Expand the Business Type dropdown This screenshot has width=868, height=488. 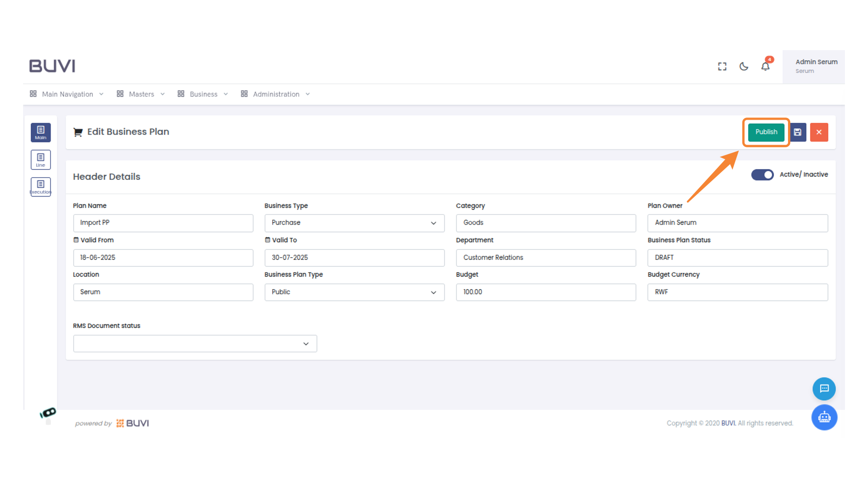[x=354, y=223]
